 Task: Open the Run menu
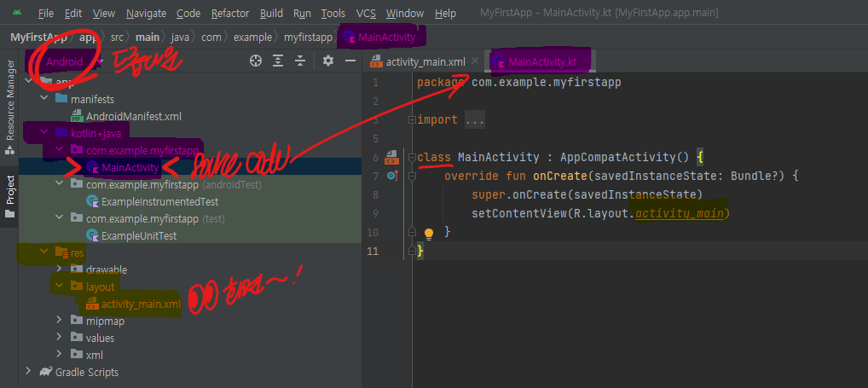coord(302,14)
